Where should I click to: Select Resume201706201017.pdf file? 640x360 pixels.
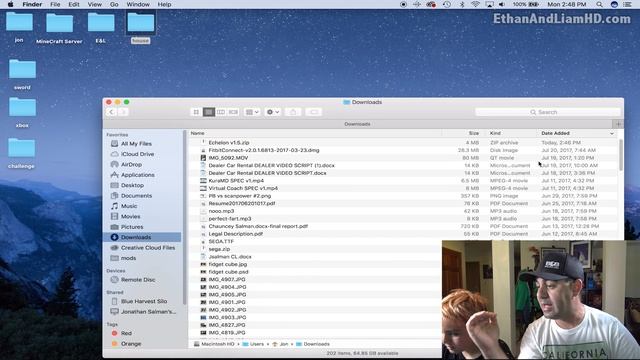point(242,203)
